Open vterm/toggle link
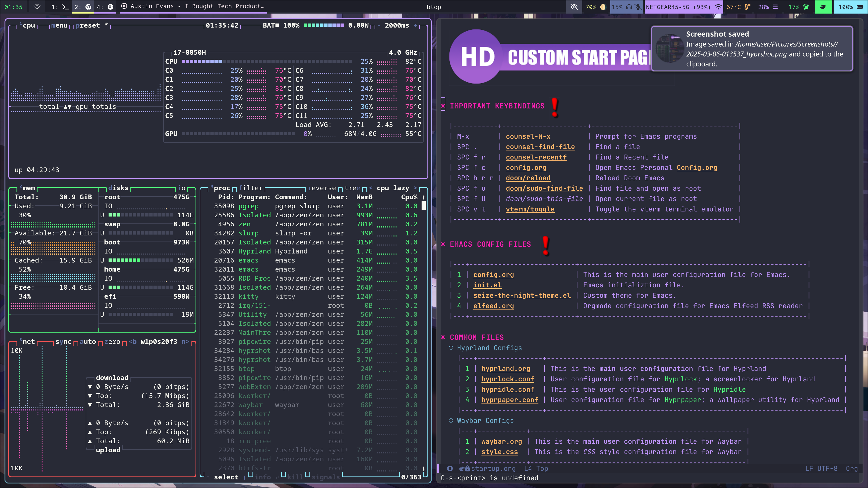This screenshot has height=488, width=868. 530,209
